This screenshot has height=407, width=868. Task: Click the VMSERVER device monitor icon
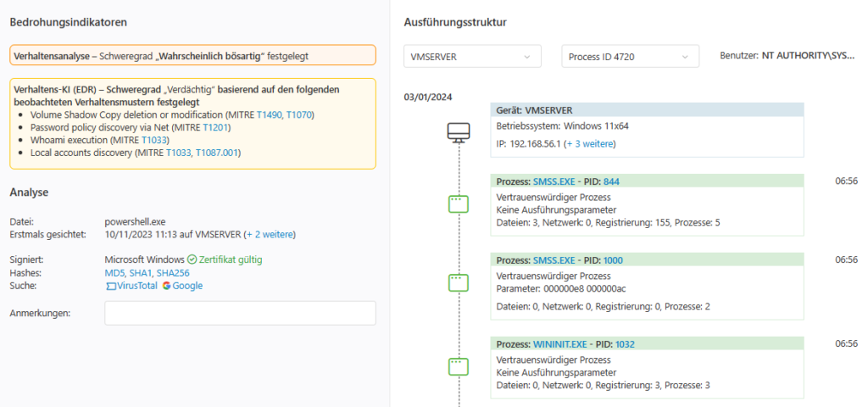pyautogui.click(x=459, y=132)
